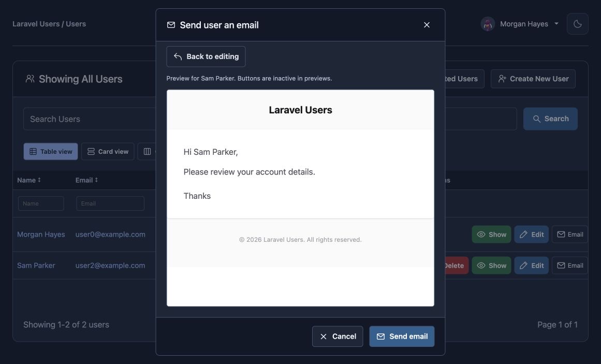601x364 pixels.
Task: Email the Sam Parker row user
Action: coord(570,266)
